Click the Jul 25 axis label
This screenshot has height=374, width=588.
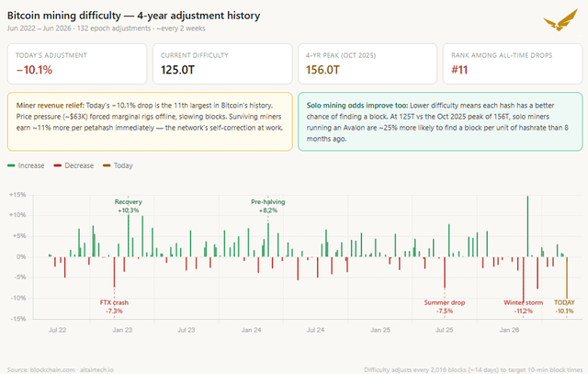tap(444, 330)
